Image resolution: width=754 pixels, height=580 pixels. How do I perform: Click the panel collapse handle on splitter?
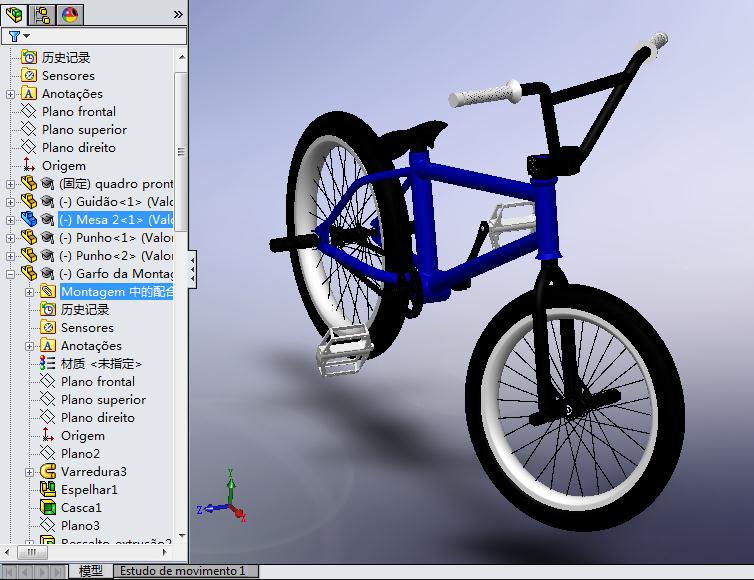click(x=192, y=269)
